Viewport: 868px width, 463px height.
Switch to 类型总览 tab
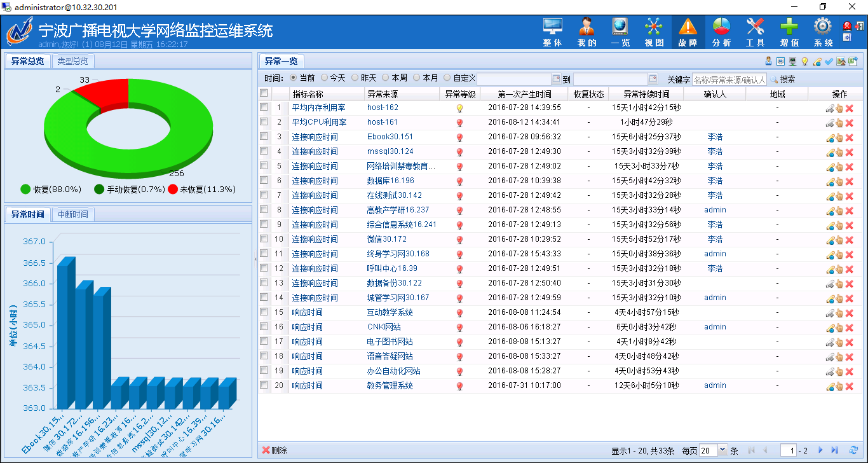72,61
